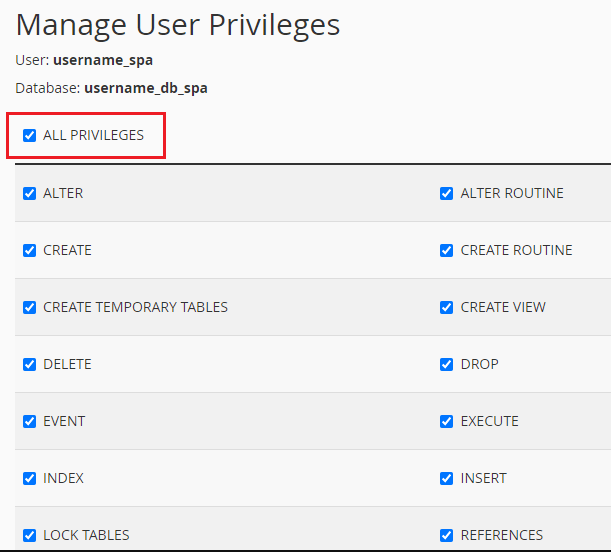The image size is (611, 552).
Task: Click the 'CREATE TEMPORARY TABLES' label text
Action: (x=135, y=308)
